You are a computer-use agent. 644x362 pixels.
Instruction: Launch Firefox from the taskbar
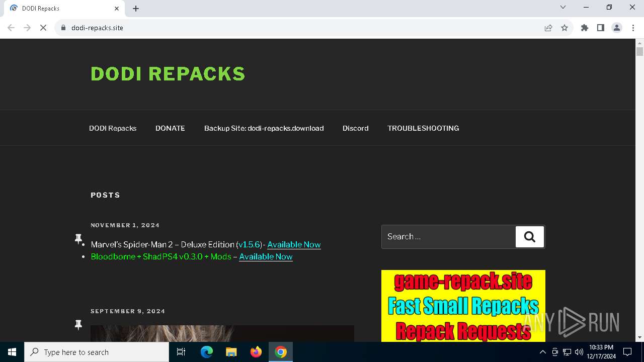pyautogui.click(x=256, y=352)
